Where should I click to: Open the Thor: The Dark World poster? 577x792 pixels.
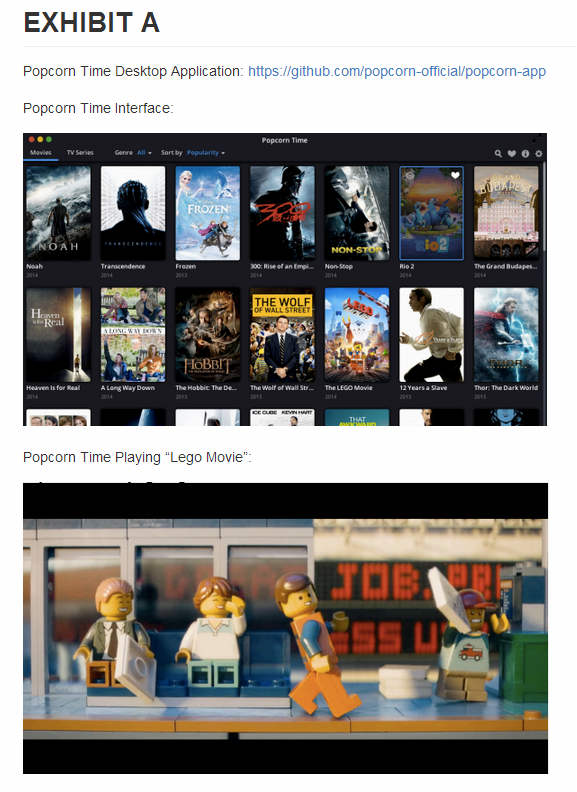coord(506,334)
